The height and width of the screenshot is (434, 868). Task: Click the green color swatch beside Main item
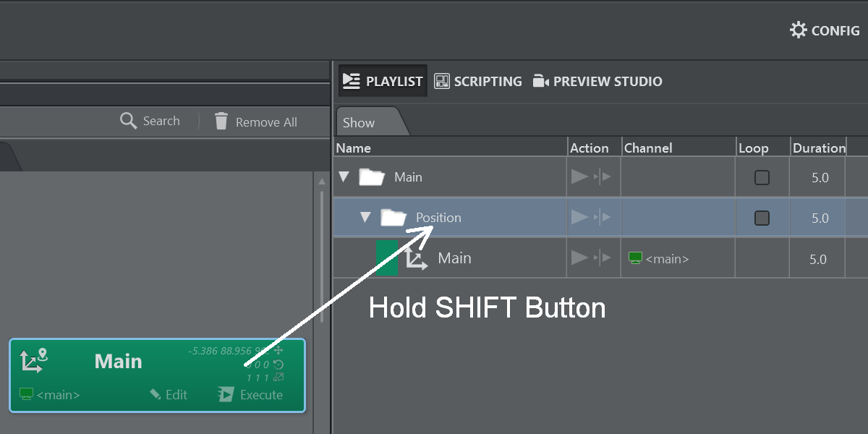point(386,258)
